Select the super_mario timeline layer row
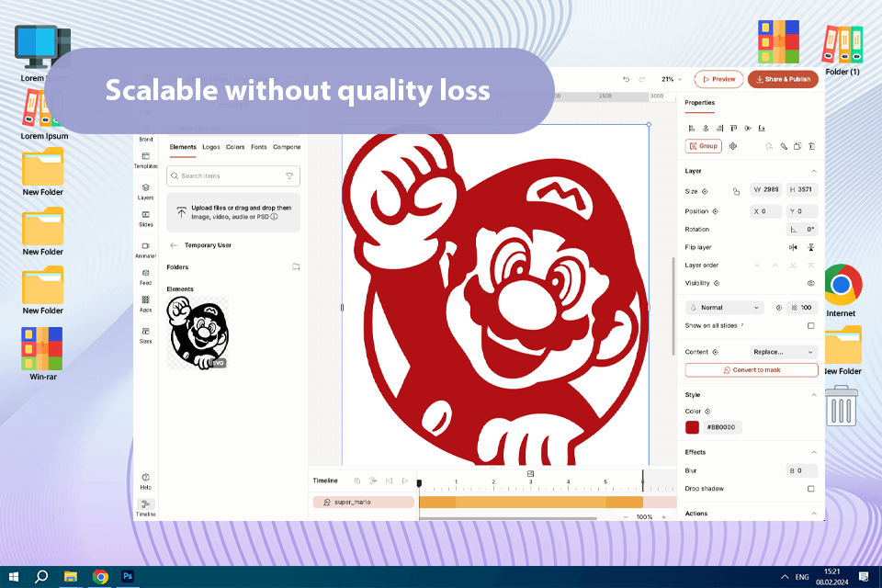Image resolution: width=882 pixels, height=588 pixels. pyautogui.click(x=364, y=502)
